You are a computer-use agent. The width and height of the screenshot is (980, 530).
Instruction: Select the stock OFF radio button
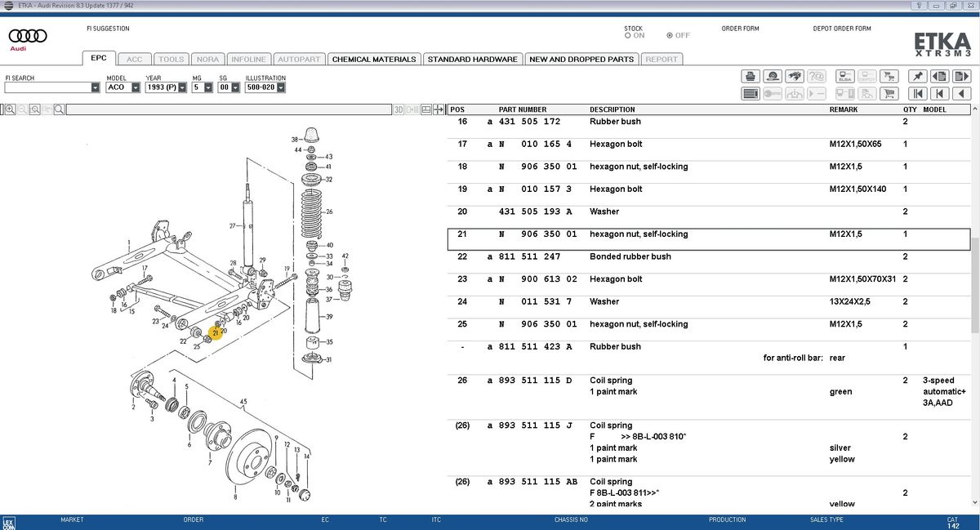click(x=670, y=35)
